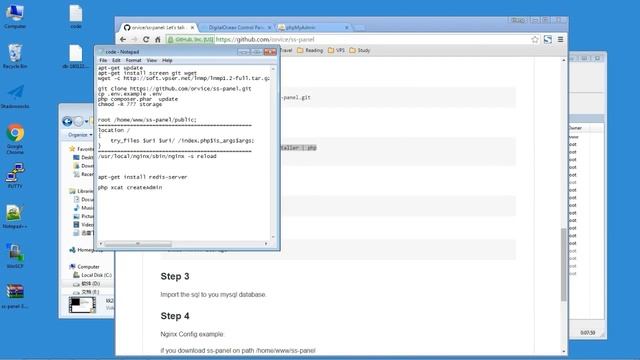Open the VPS bookmarks folder
The image size is (640, 360).
click(x=336, y=50)
